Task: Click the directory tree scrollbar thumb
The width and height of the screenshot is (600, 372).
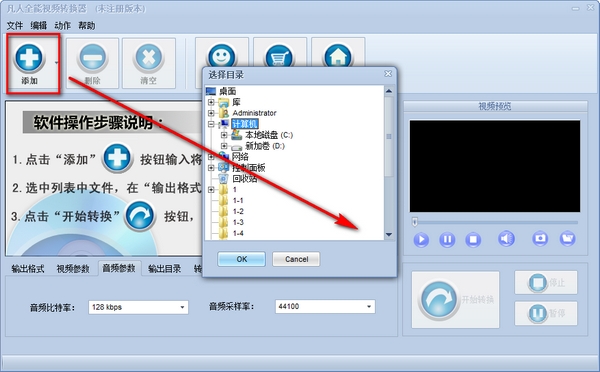Action: pos(389,137)
